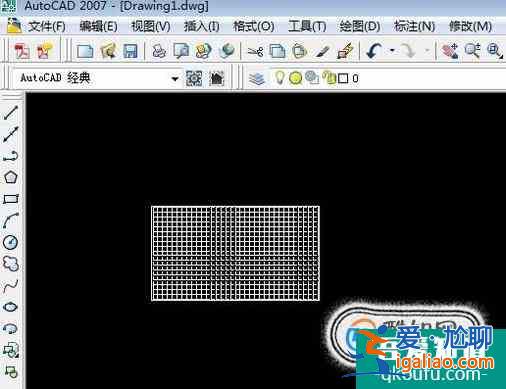Image resolution: width=506 pixels, height=389 pixels.
Task: Open the 修改(M) menu
Action: coord(470,26)
